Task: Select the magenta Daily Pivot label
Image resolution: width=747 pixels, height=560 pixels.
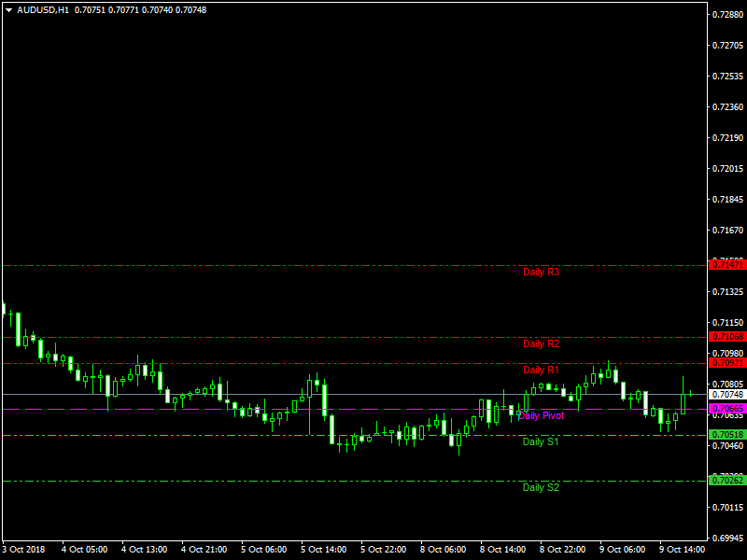Action: [x=541, y=415]
